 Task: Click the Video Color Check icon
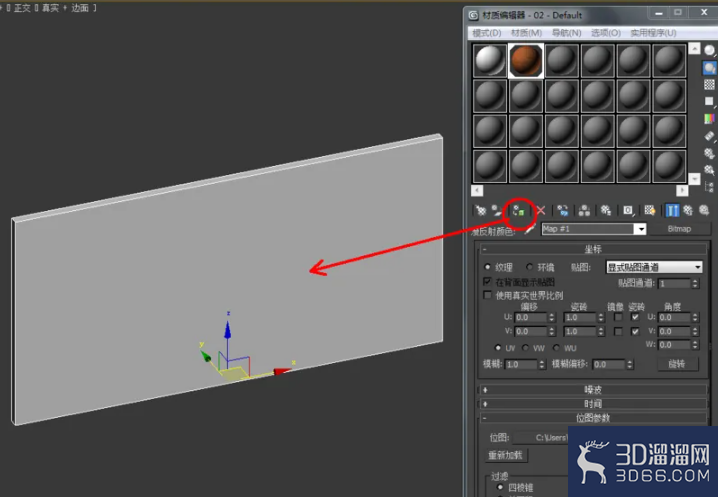(709, 119)
